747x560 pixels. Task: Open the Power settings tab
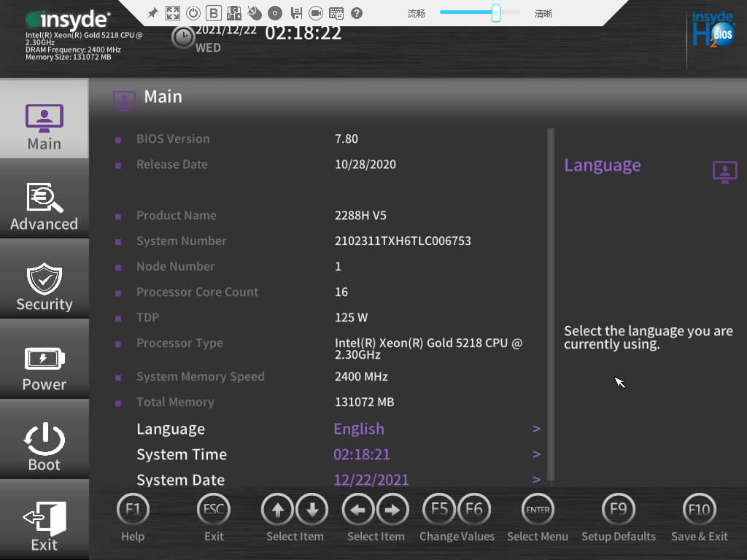point(44,367)
